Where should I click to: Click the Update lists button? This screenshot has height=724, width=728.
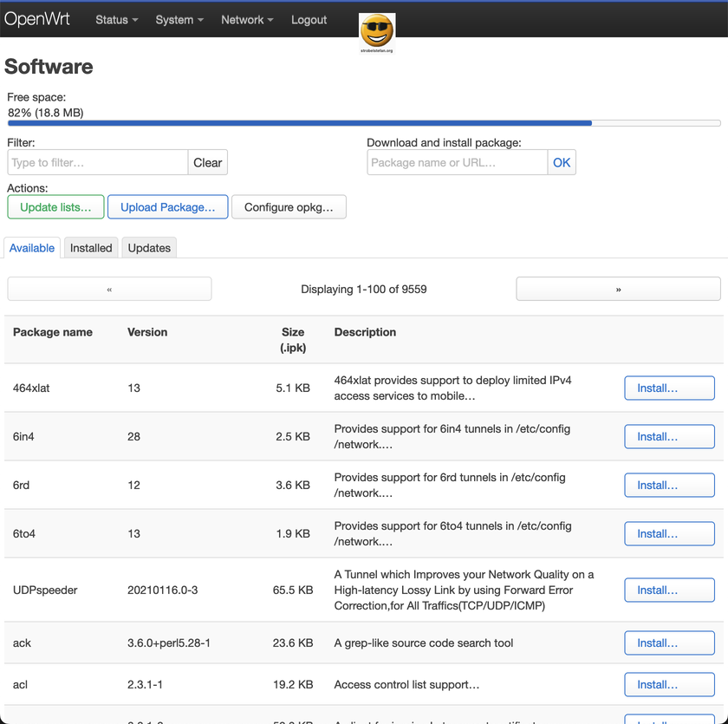tap(55, 207)
